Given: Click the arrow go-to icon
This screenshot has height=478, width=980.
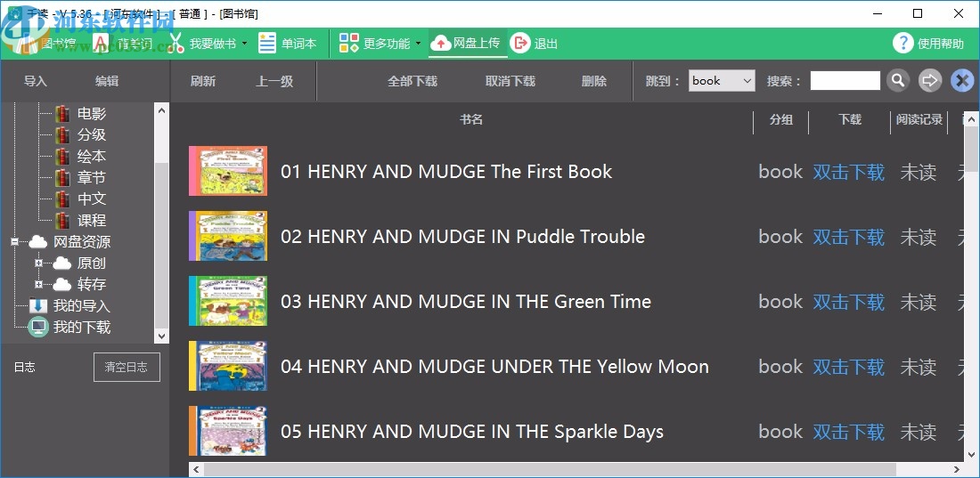Looking at the screenshot, I should [930, 81].
